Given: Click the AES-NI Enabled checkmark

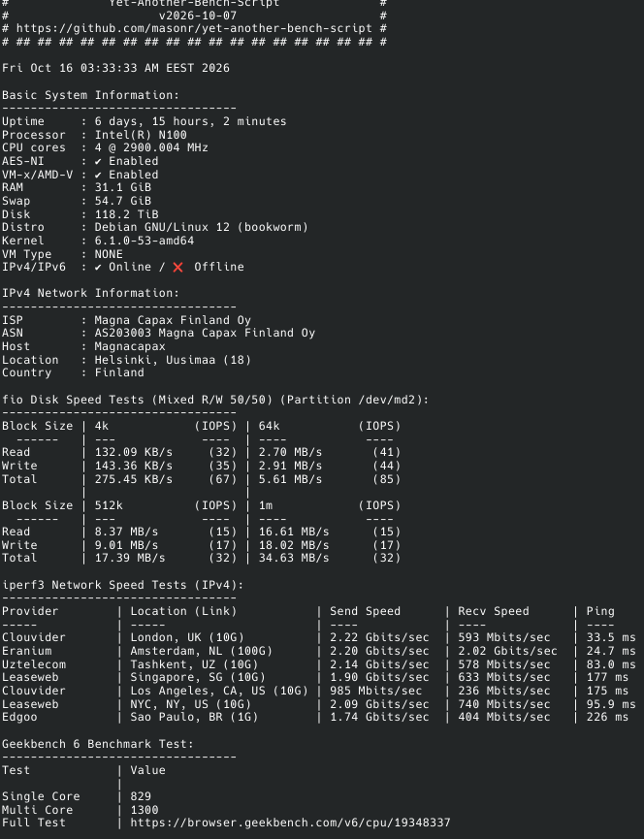Looking at the screenshot, I should tap(98, 161).
